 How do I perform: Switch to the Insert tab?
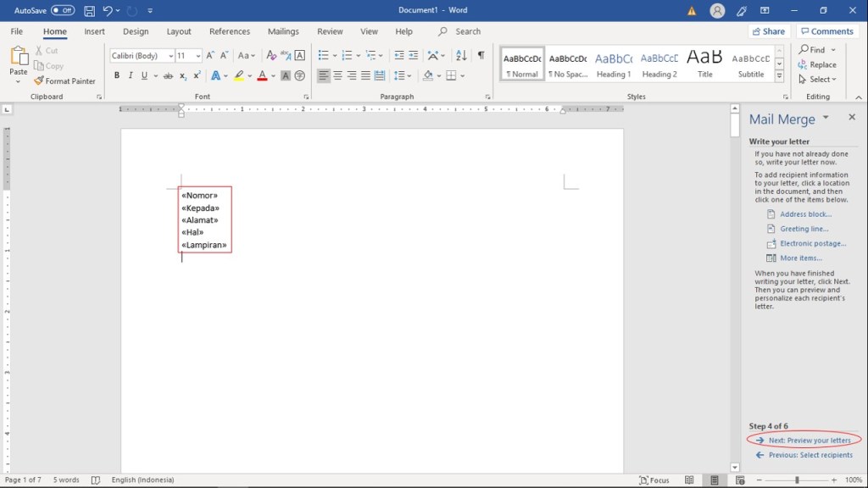pyautogui.click(x=94, y=31)
